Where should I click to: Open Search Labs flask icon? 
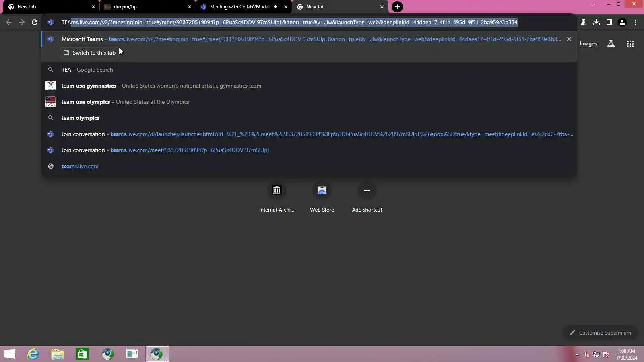(611, 44)
